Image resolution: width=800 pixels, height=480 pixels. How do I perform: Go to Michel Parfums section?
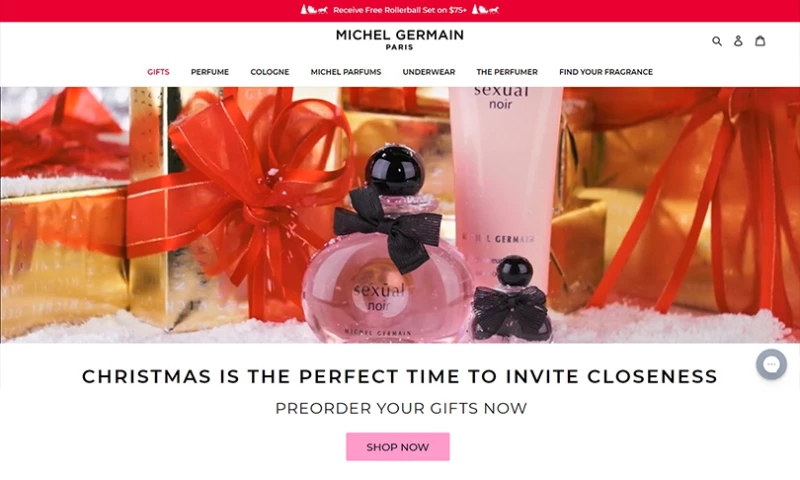[x=346, y=72]
